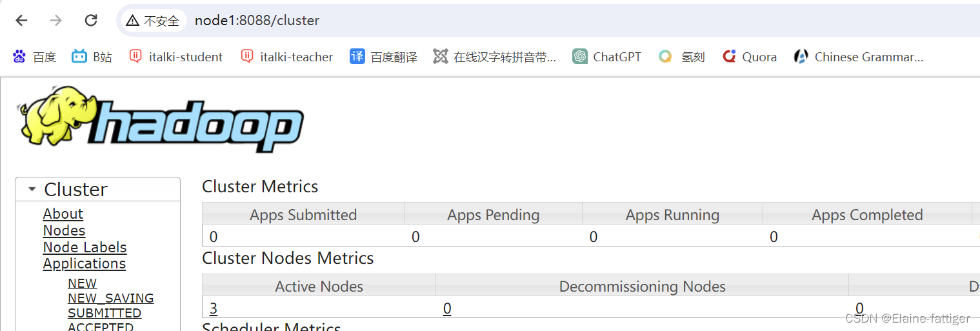
Task: Click the Hadoop elephant logo
Action: (161, 119)
